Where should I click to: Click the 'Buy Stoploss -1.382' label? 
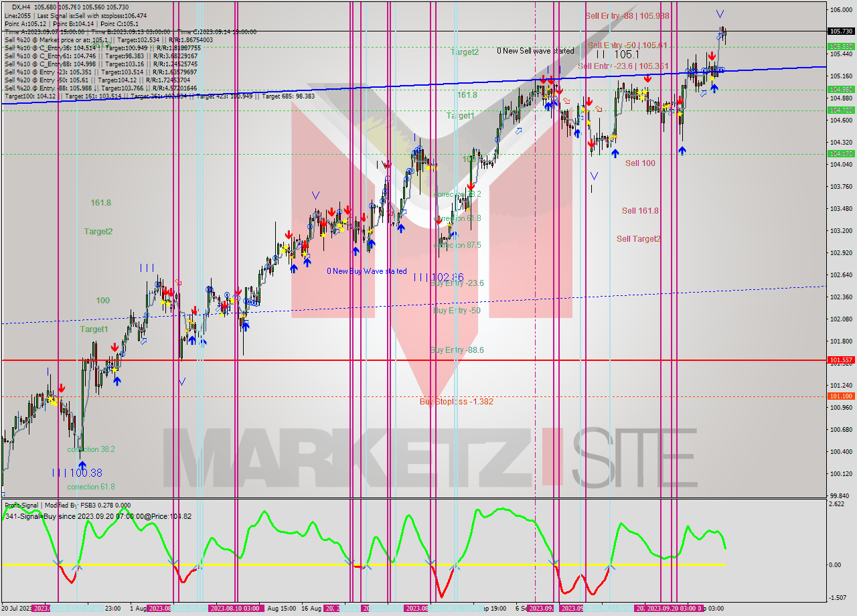pos(456,401)
